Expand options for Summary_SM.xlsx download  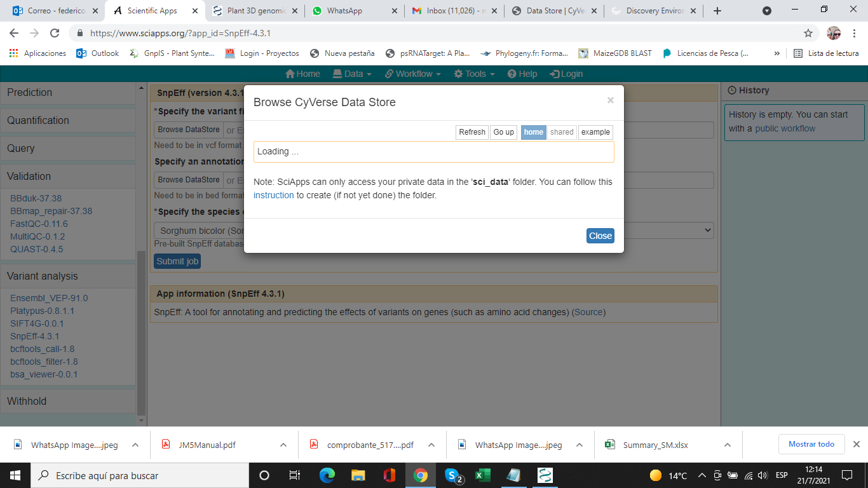click(x=728, y=445)
